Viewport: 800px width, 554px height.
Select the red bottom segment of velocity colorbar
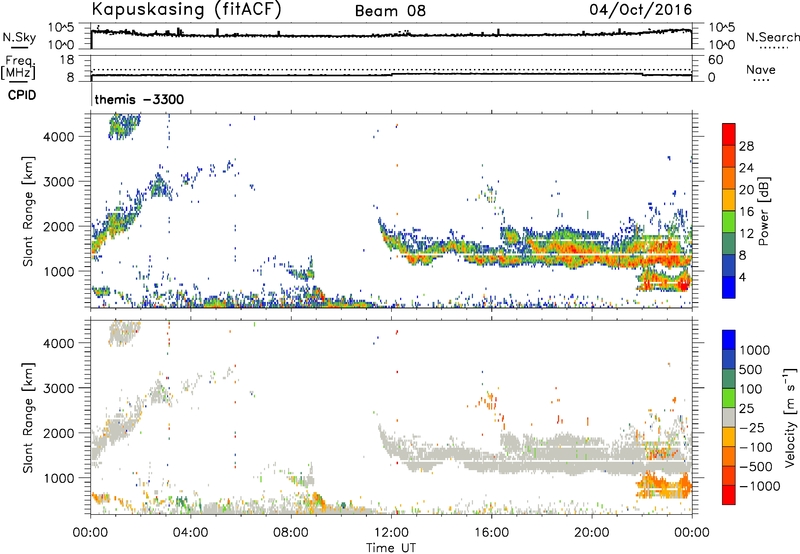pos(729,495)
